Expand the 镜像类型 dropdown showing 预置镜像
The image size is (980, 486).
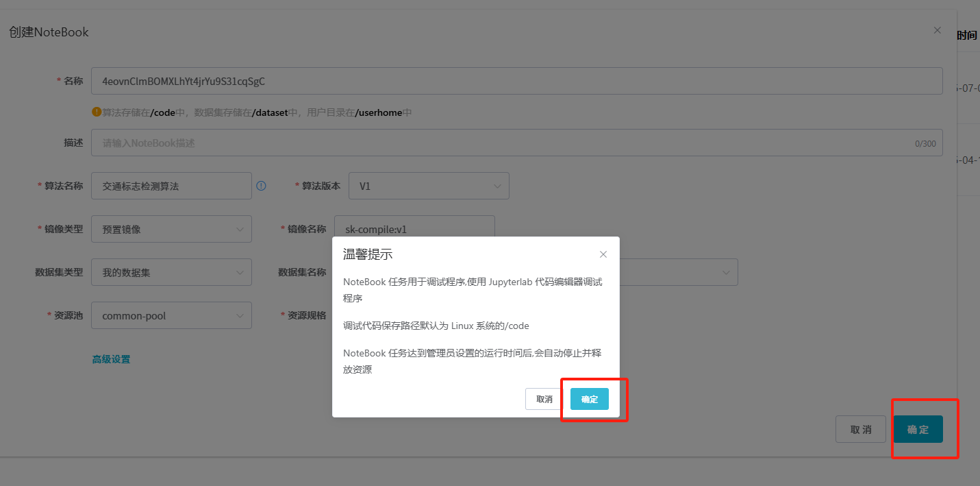click(x=171, y=229)
